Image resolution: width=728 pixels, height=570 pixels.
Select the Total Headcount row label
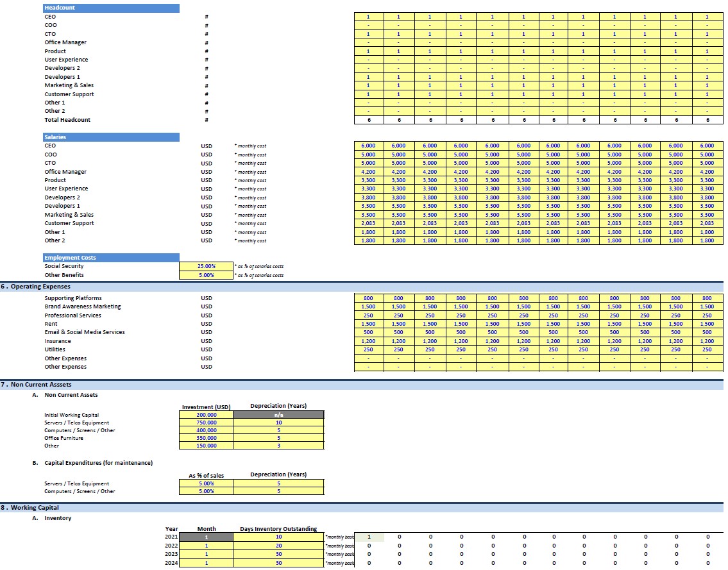(x=67, y=120)
